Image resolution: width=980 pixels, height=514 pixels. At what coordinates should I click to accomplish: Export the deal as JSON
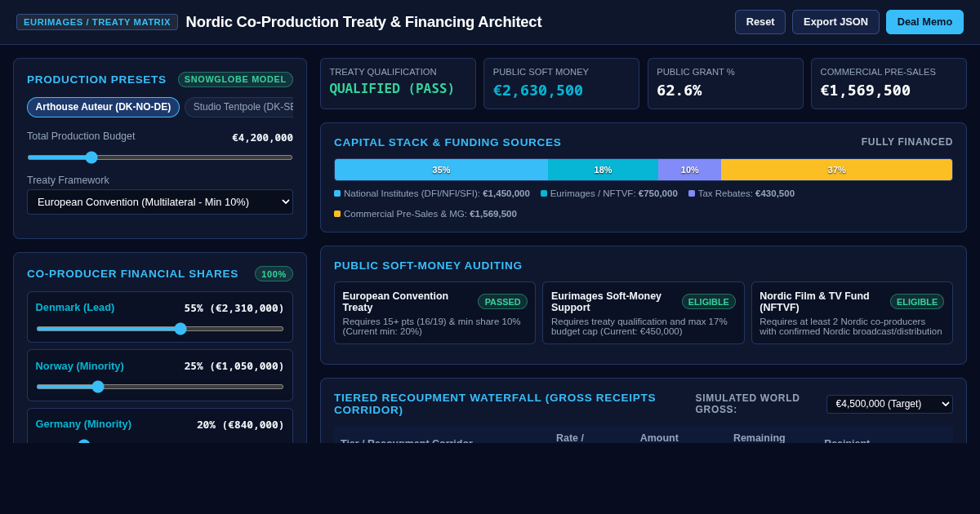[835, 22]
